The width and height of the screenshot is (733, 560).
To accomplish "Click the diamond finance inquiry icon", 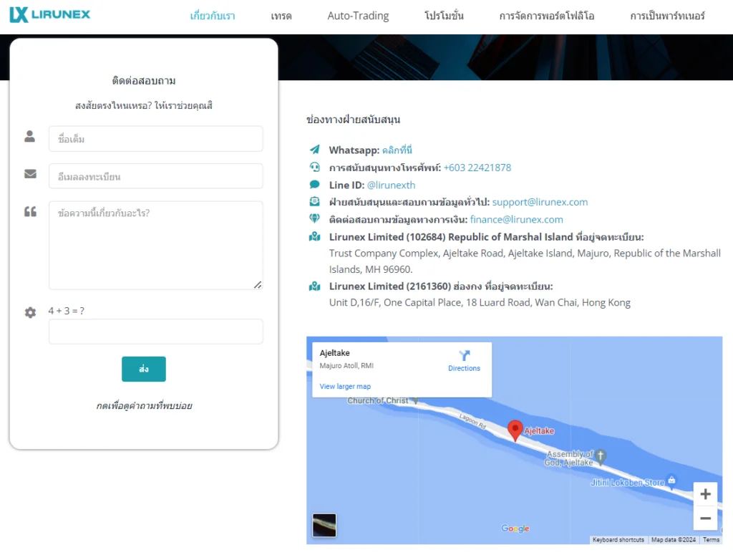I will 315,219.
